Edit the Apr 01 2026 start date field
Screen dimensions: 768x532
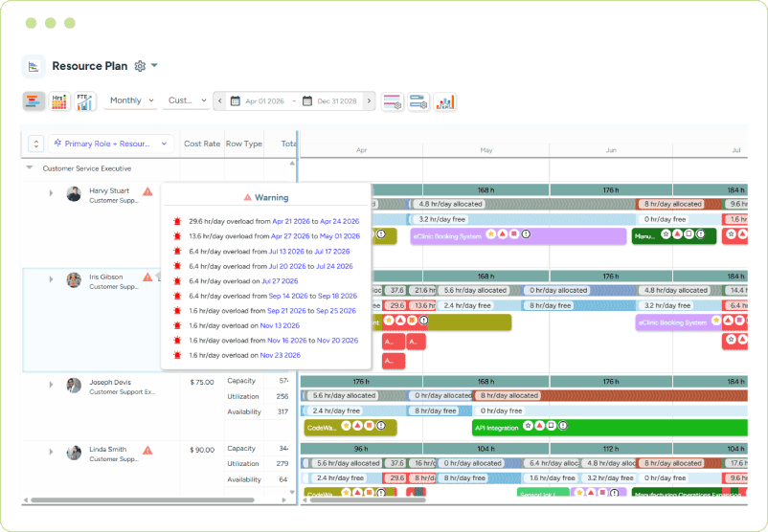(x=264, y=101)
